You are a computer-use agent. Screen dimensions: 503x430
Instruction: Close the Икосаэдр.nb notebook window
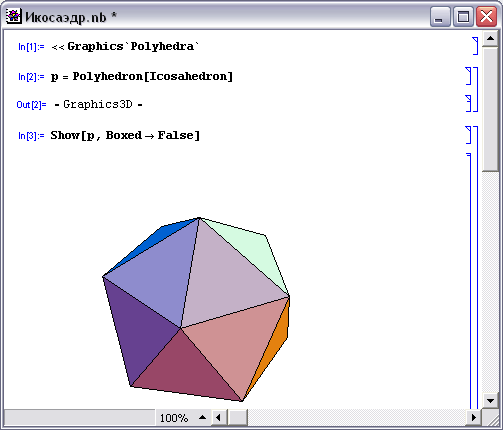click(486, 16)
